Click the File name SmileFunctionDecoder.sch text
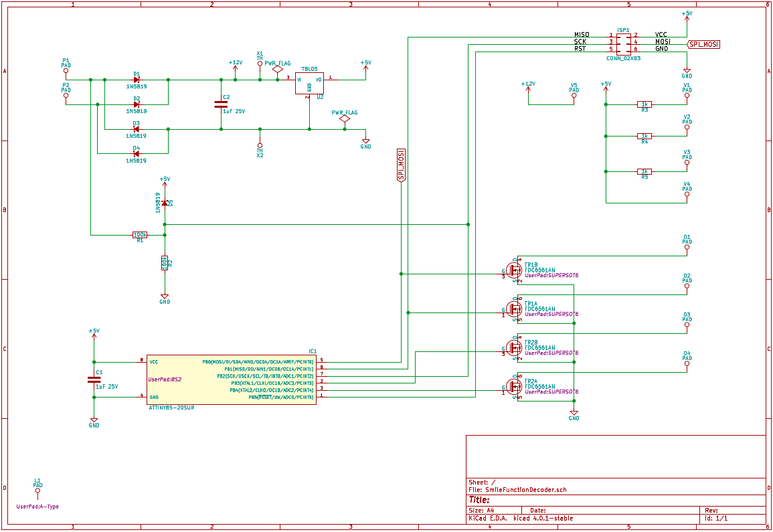Image resolution: width=773 pixels, height=532 pixels. (526, 490)
